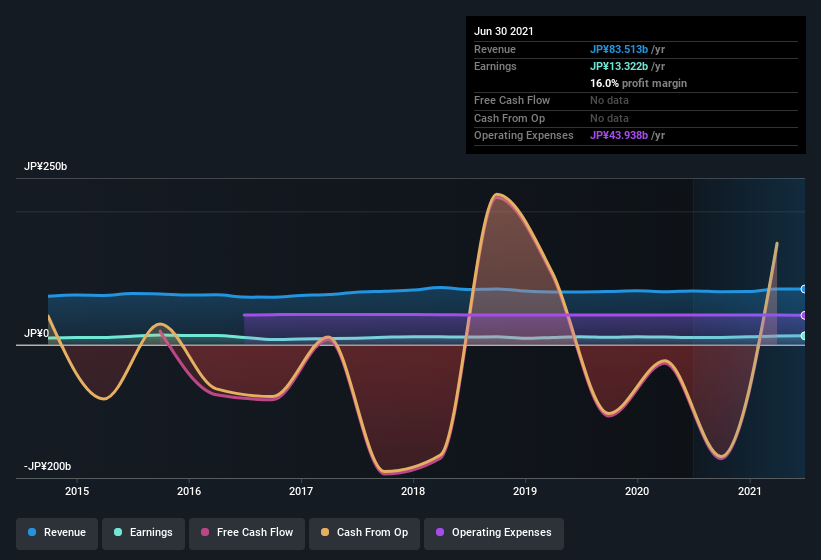Click the Operating Expenses purple end-point marker
Image resolution: width=821 pixels, height=560 pixels.
click(x=803, y=316)
